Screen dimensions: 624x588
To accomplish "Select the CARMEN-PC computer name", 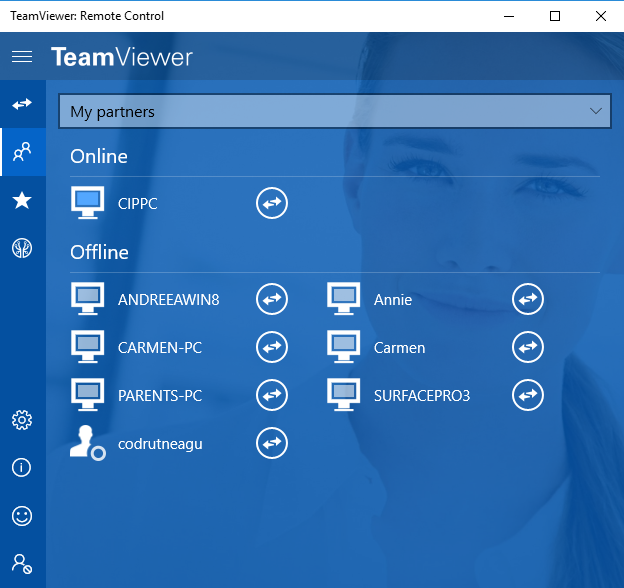I will [x=160, y=348].
